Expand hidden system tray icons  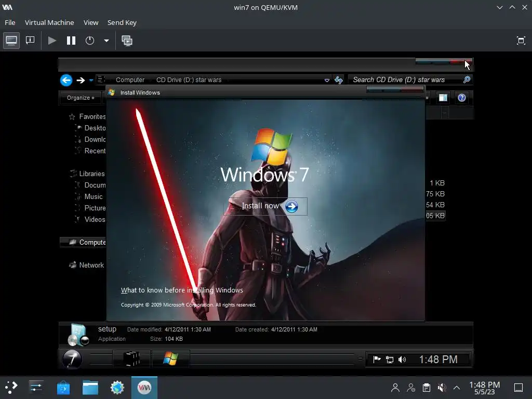457,388
